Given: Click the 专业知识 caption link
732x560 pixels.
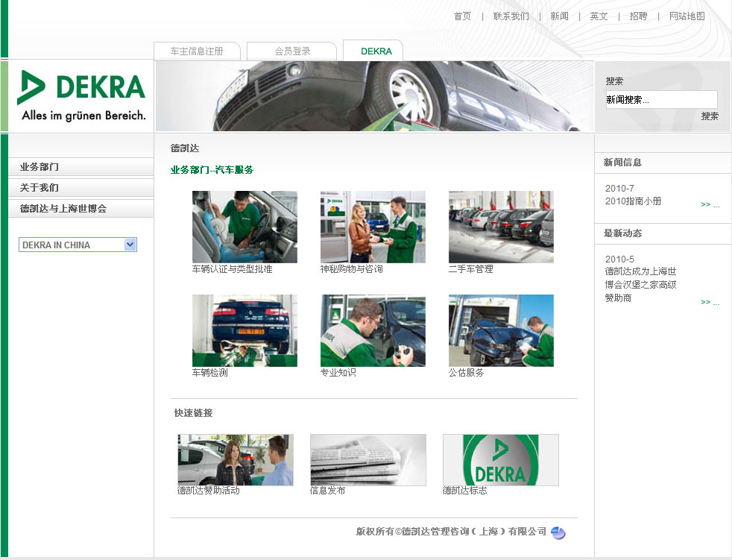Looking at the screenshot, I should 338,373.
